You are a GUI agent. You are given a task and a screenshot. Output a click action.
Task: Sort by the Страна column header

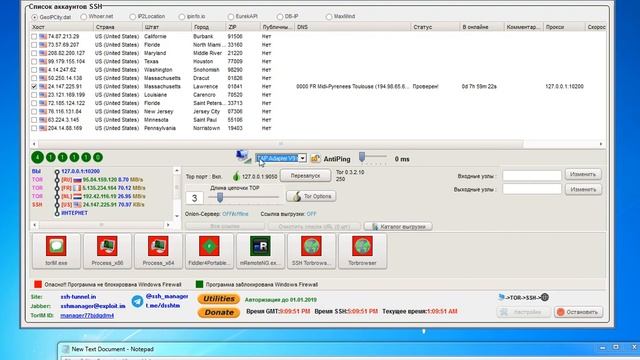117,27
